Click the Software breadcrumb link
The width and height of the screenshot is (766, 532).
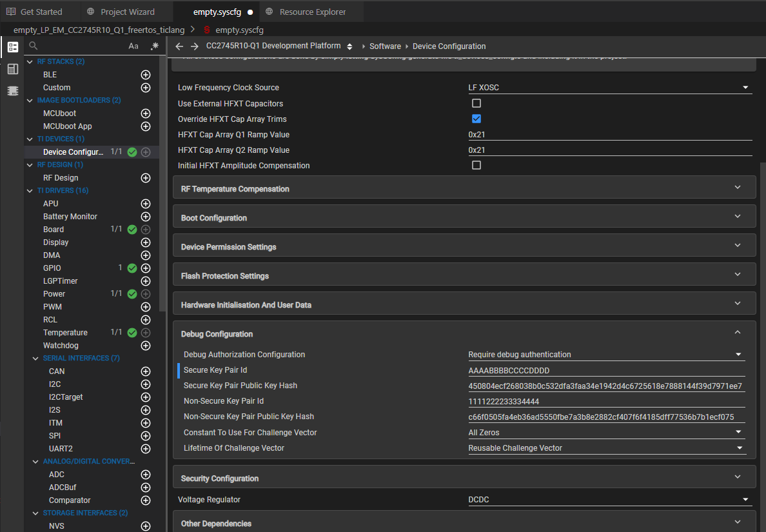(385, 46)
